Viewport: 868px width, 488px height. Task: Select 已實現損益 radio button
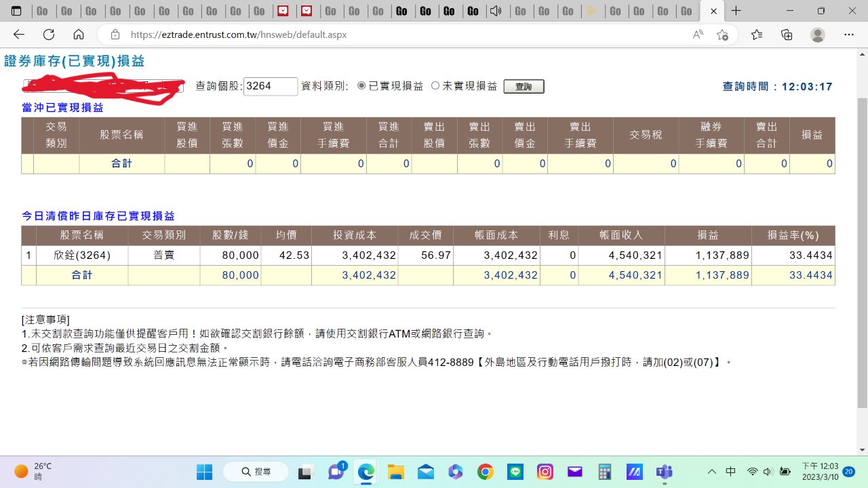coord(361,86)
